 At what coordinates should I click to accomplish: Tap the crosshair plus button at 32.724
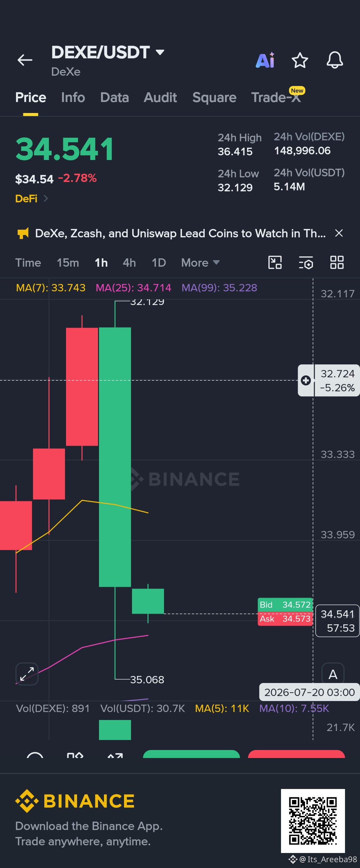(306, 380)
